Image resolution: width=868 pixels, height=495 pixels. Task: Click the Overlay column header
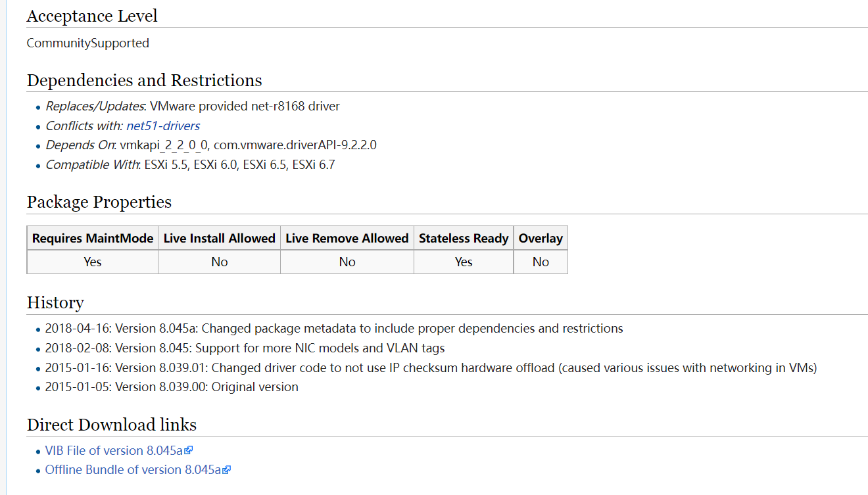(541, 238)
